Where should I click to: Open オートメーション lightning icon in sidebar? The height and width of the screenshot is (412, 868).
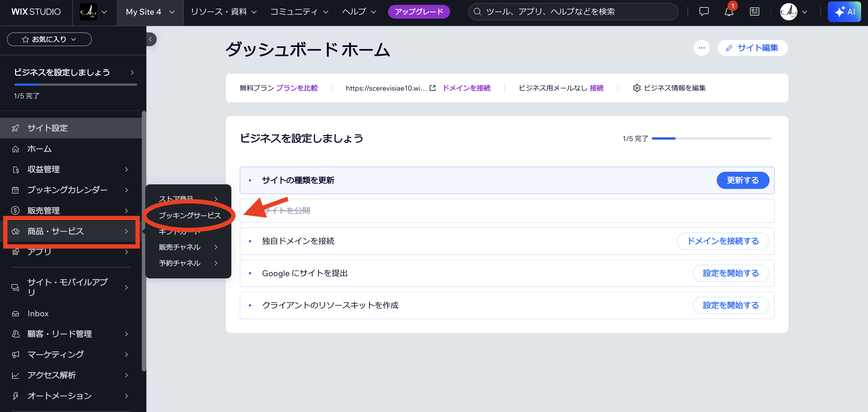click(15, 396)
